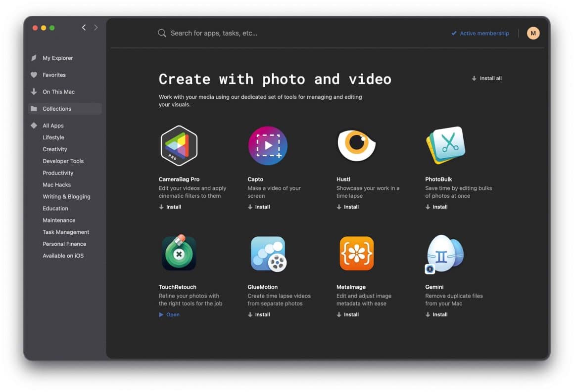Go back with the left chevron

[x=84, y=28]
